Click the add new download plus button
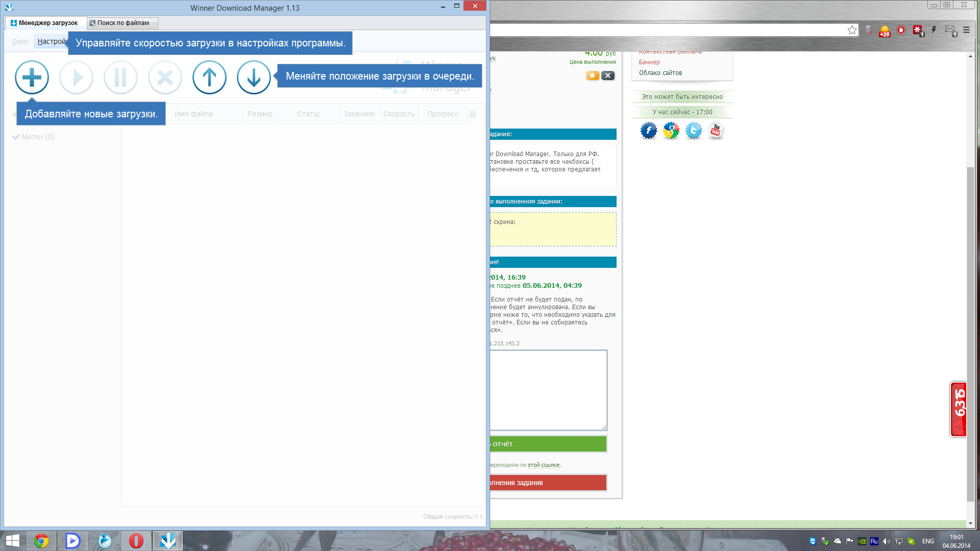This screenshot has height=551, width=980. point(32,78)
